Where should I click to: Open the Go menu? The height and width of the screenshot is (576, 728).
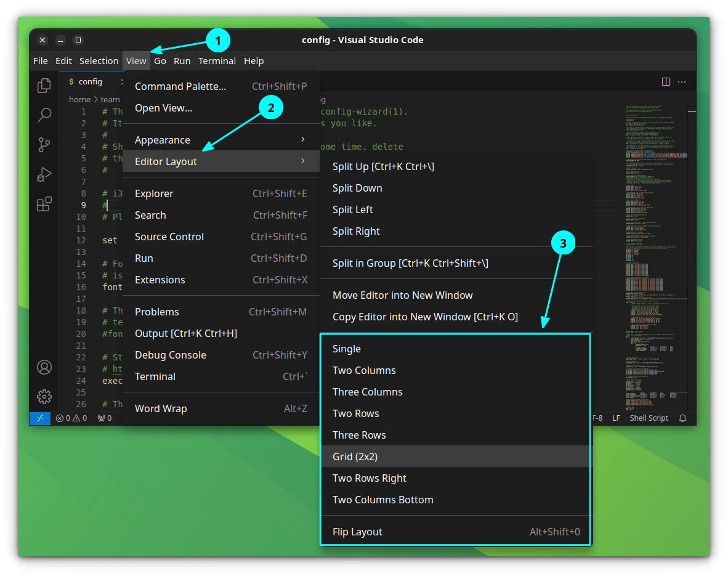pyautogui.click(x=160, y=61)
